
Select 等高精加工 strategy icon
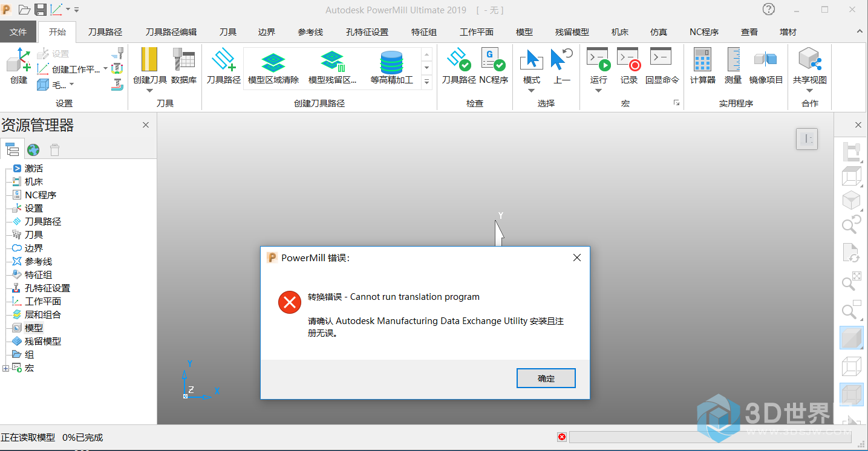click(391, 62)
